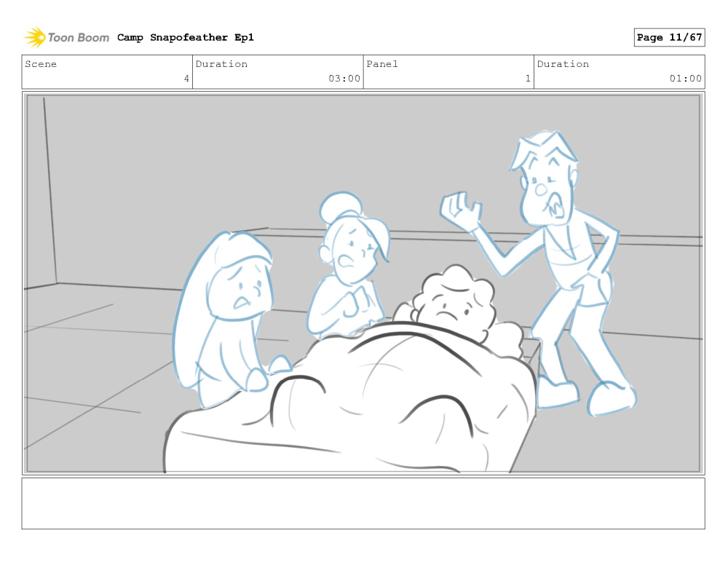
Task: Click the standing man's face
Action: pos(547,189)
